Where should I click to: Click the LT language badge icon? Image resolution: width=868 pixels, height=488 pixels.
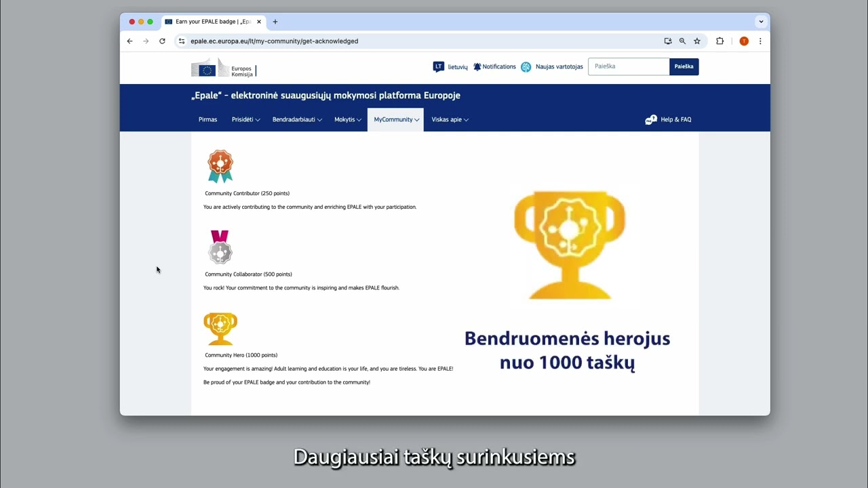[x=438, y=66]
